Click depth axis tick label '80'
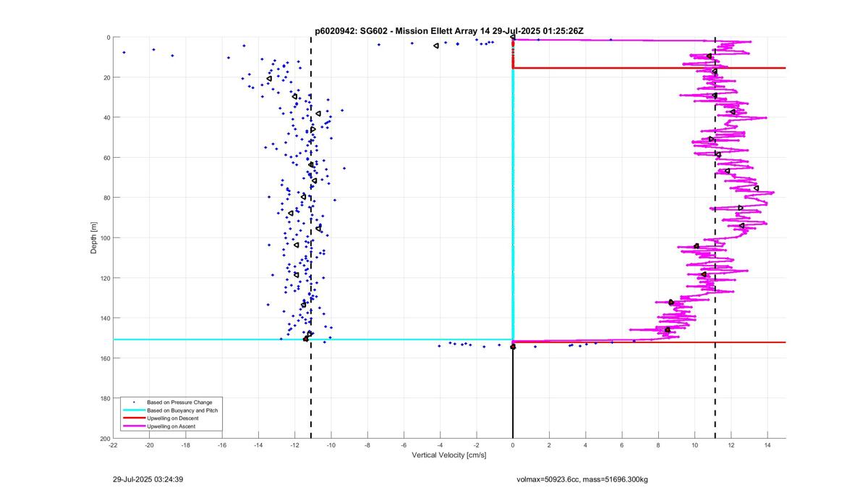Viewport: 868px width, 493px height. (107, 198)
